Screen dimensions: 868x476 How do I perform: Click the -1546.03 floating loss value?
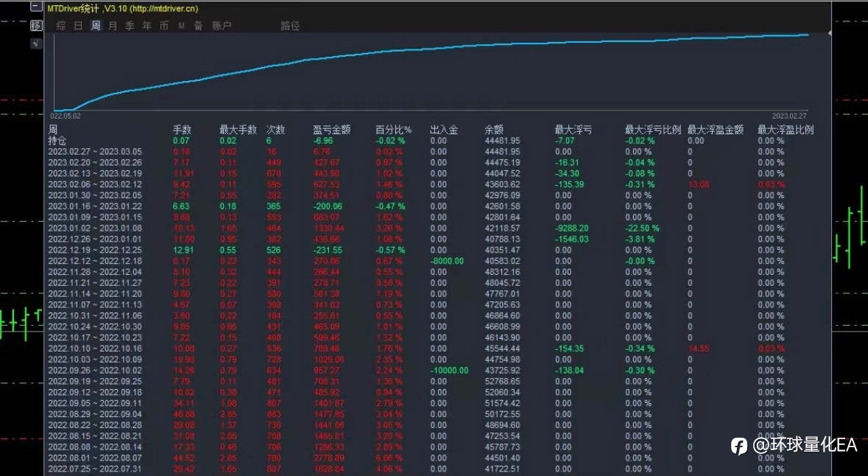pos(571,239)
